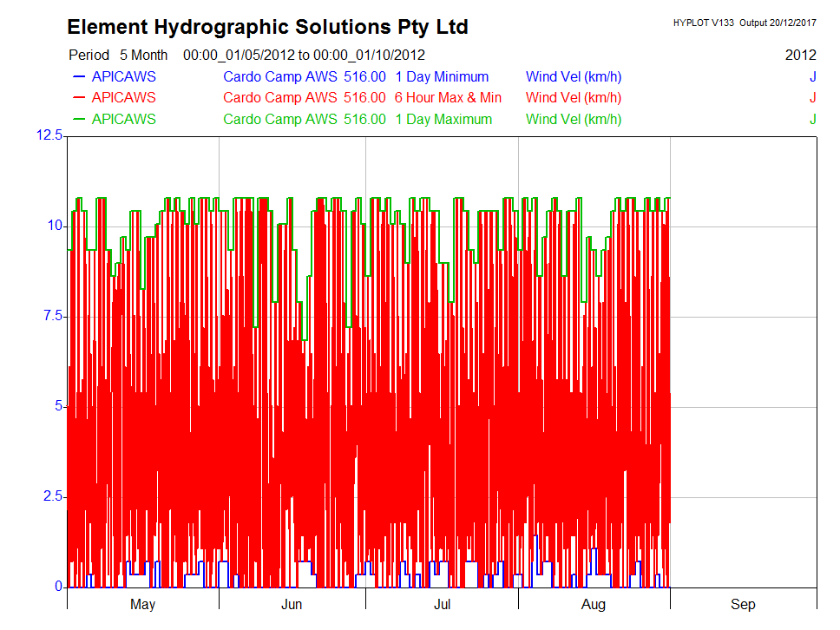This screenshot has height=630, width=840.
Task: Click the year 2012 label at top right
Action: coord(800,55)
